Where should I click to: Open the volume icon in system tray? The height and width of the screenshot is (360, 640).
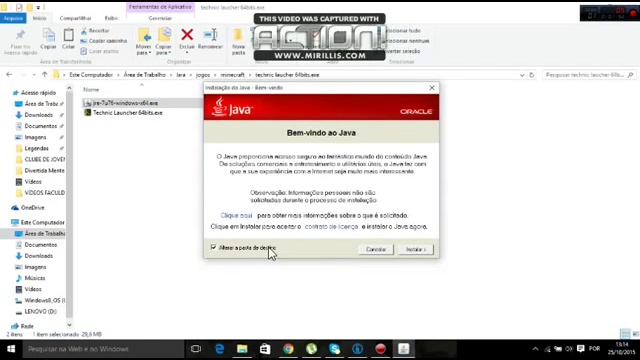tap(569, 349)
